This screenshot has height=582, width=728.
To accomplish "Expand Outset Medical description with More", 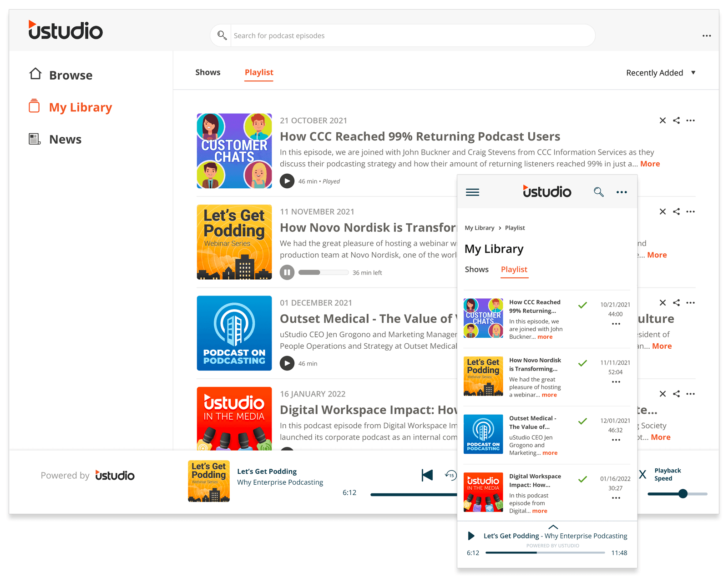I will [x=662, y=346].
